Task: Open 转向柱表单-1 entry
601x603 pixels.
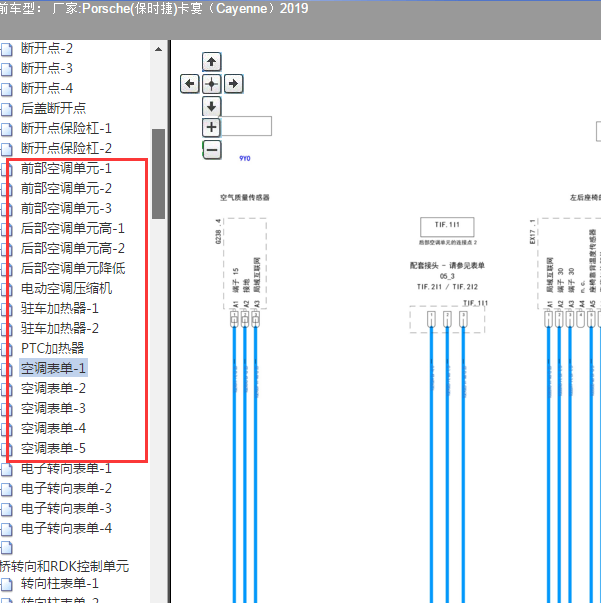Action: pos(60,584)
